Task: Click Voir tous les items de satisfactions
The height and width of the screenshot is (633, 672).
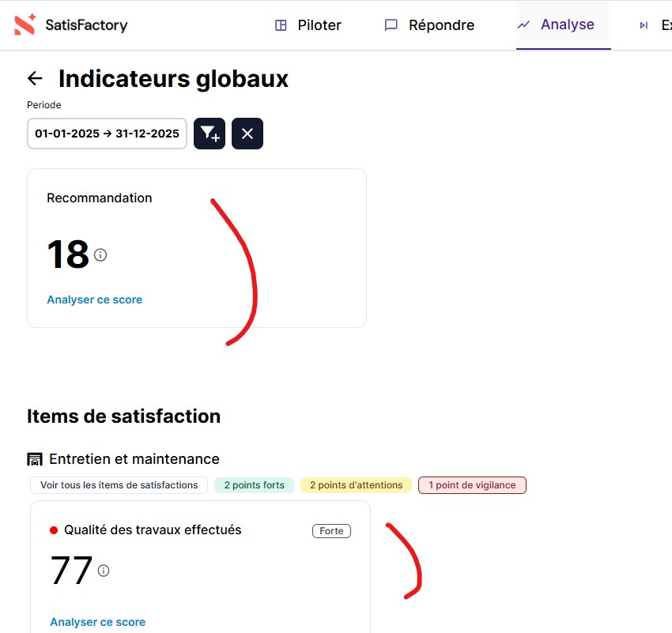Action: coord(119,485)
